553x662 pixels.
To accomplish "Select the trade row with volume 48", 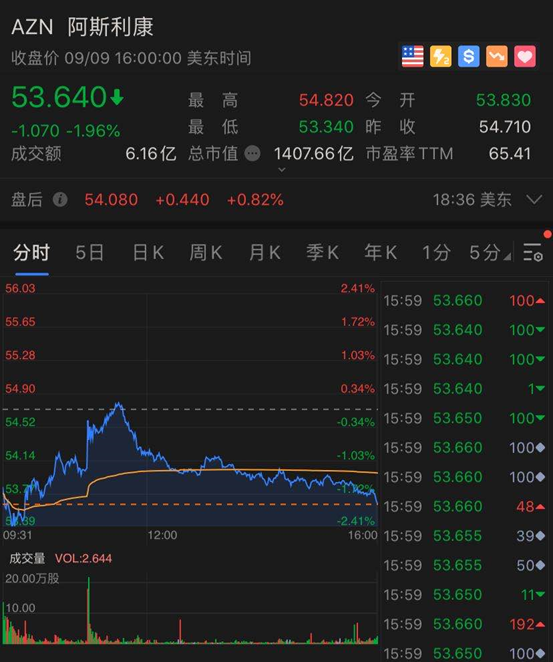I will (464, 506).
